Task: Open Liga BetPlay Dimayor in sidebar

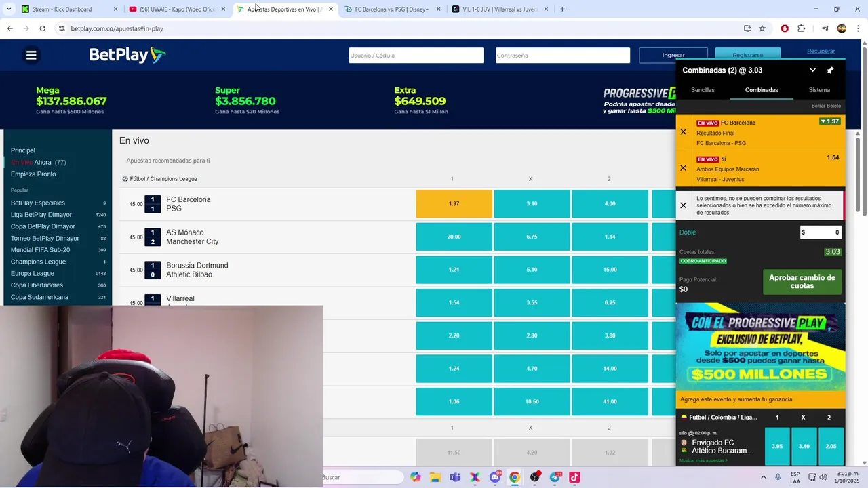Action: point(41,215)
